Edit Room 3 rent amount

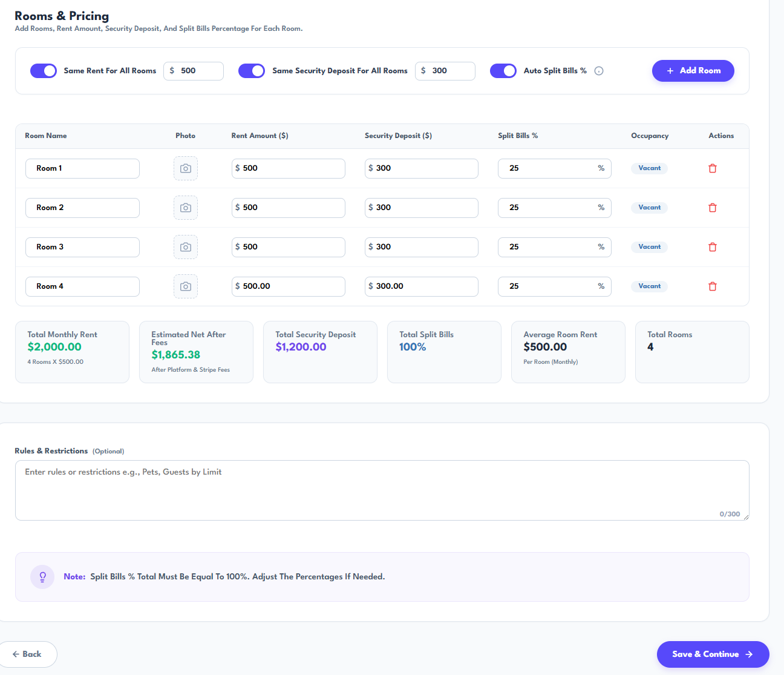coord(289,247)
